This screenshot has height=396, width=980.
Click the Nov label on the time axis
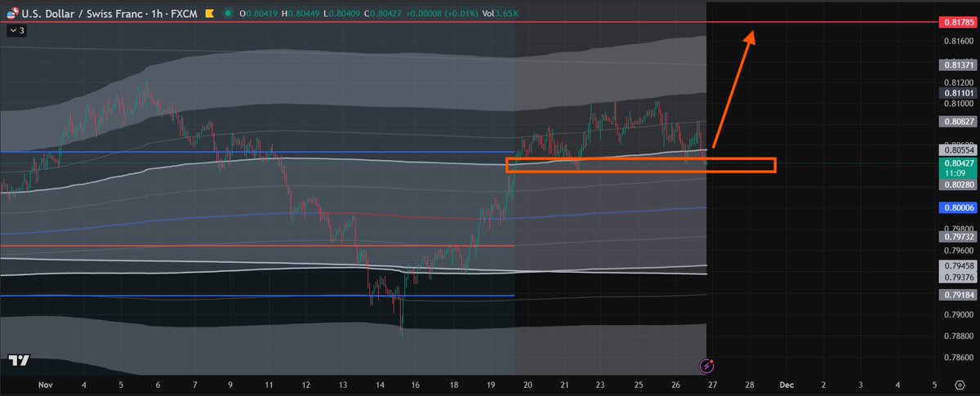46,384
